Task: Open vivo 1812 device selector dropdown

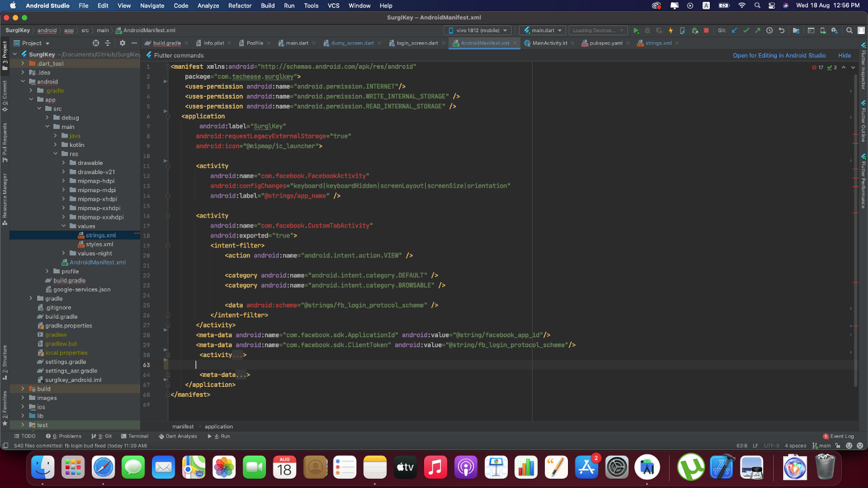Action: (x=477, y=30)
